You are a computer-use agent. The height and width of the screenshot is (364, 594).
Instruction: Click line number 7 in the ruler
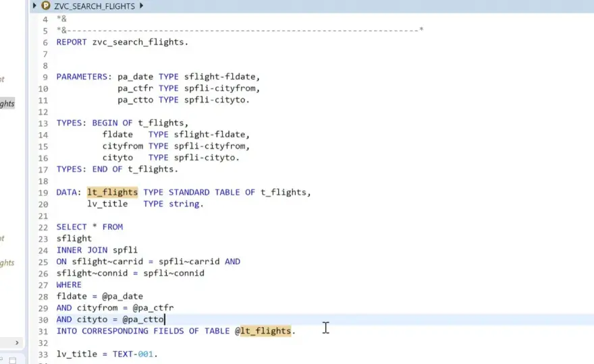(x=45, y=54)
